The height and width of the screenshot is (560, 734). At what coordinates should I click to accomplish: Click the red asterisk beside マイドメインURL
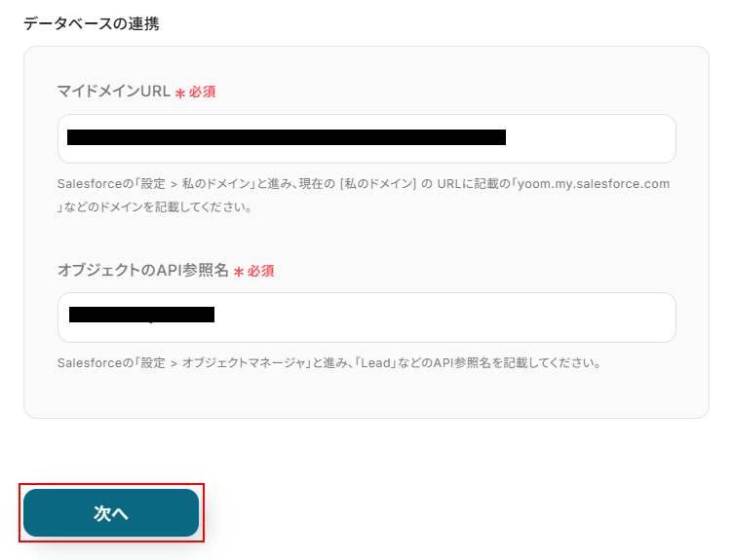coord(179,93)
